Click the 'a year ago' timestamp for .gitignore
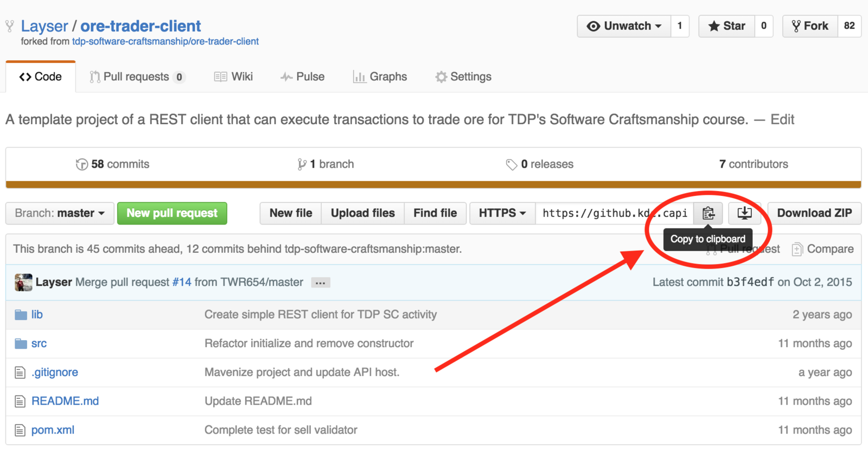Viewport: 868px width, 453px height. (825, 373)
